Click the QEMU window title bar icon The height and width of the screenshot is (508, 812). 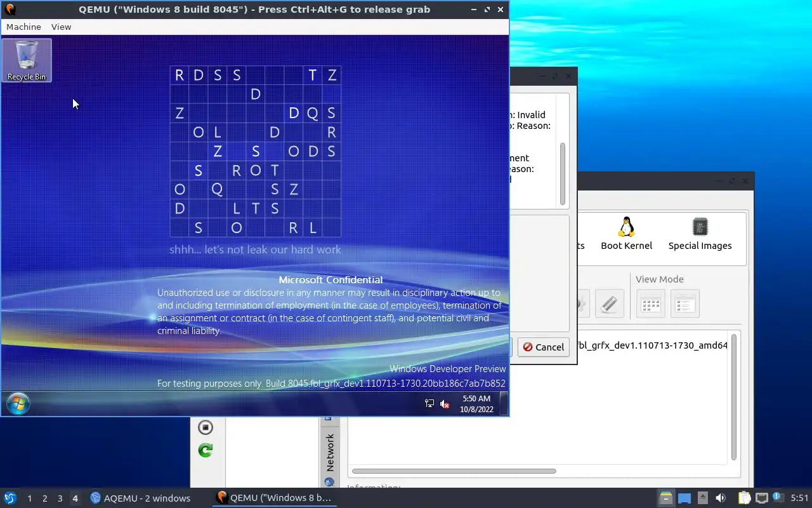pyautogui.click(x=10, y=9)
